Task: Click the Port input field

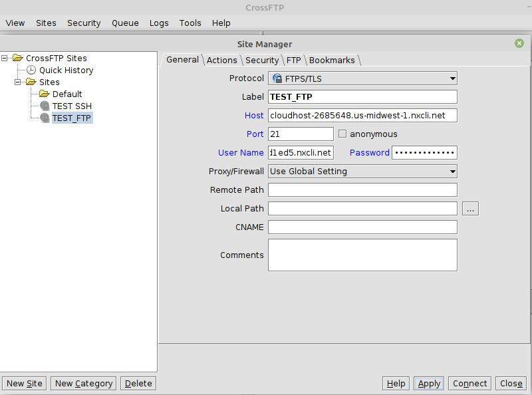Action: [299, 134]
